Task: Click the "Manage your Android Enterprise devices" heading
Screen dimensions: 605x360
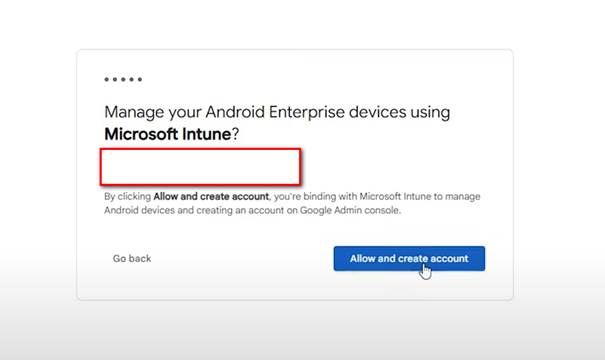Action: point(255,112)
